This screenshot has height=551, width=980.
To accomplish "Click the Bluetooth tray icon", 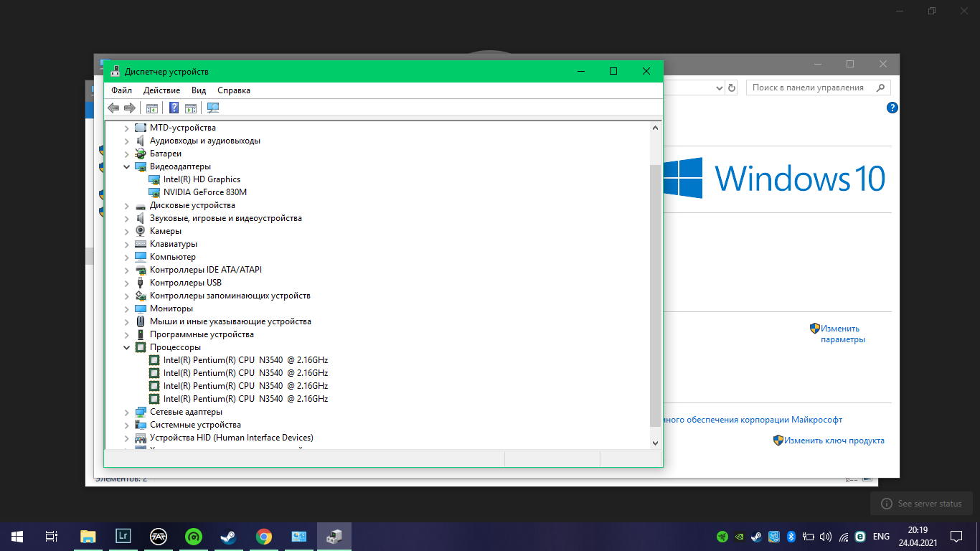I will point(791,536).
